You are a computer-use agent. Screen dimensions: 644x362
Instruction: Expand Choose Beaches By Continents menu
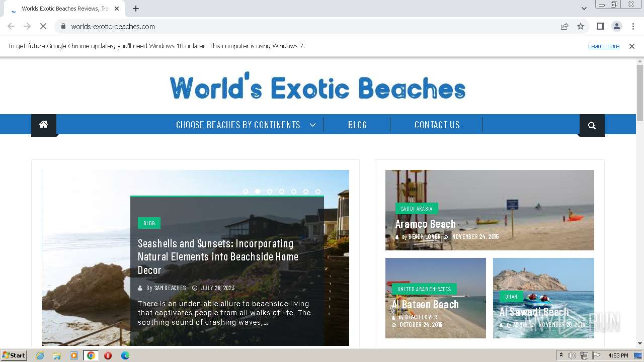(312, 125)
